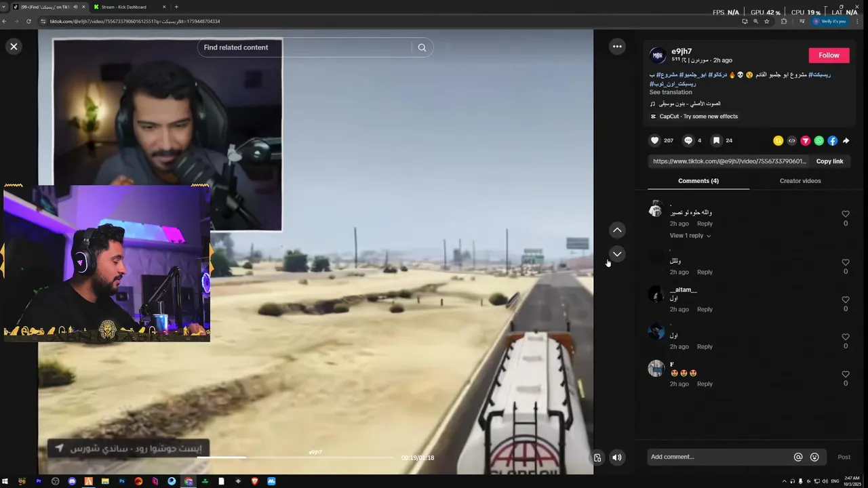Like the fourth comment's heart
This screenshot has width=868, height=488.
pyautogui.click(x=846, y=337)
